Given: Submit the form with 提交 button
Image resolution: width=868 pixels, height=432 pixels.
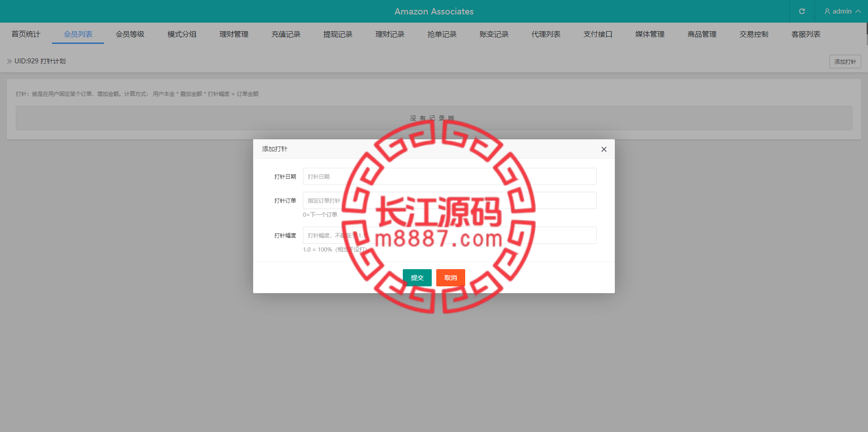Looking at the screenshot, I should point(417,278).
